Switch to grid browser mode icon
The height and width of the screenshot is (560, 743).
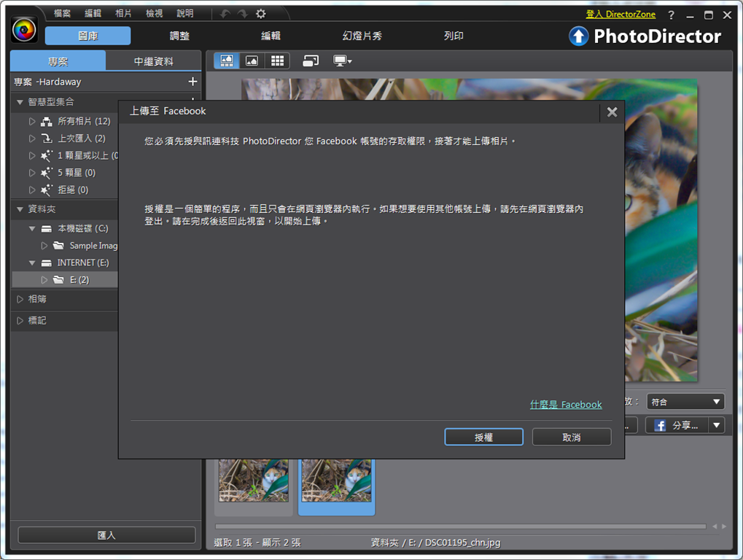point(277,61)
